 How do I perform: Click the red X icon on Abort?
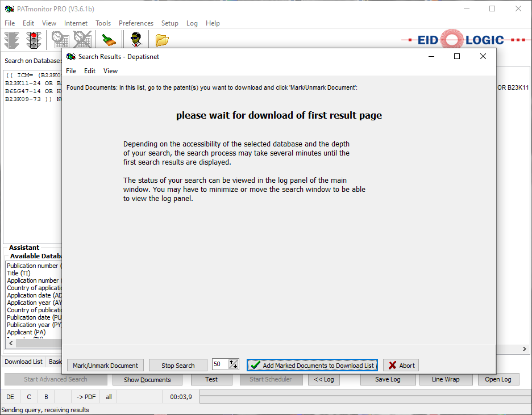coord(392,365)
